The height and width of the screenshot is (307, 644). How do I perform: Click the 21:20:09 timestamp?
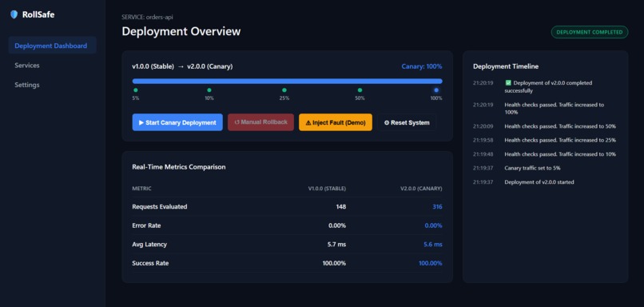pyautogui.click(x=483, y=126)
